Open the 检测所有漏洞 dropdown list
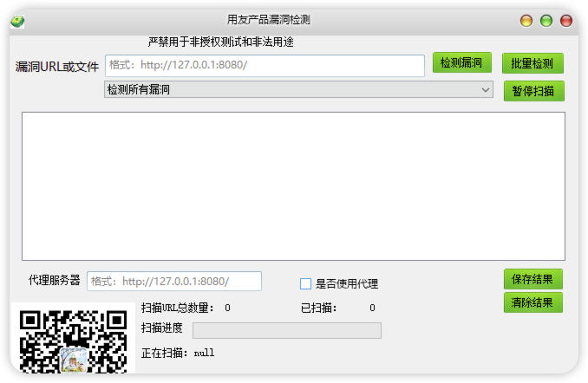588x383 pixels. point(298,89)
